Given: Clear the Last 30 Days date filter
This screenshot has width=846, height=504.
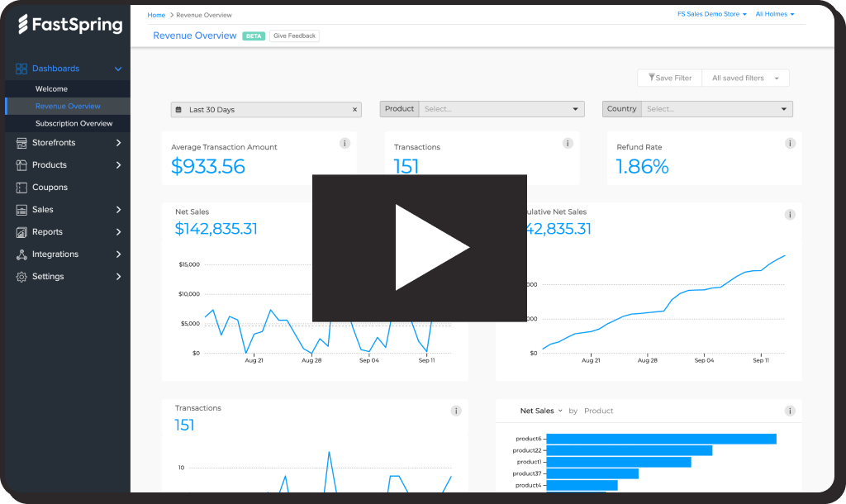Looking at the screenshot, I should coord(355,109).
